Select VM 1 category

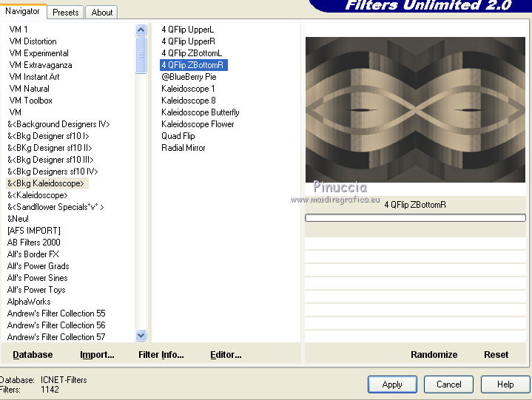click(18, 30)
